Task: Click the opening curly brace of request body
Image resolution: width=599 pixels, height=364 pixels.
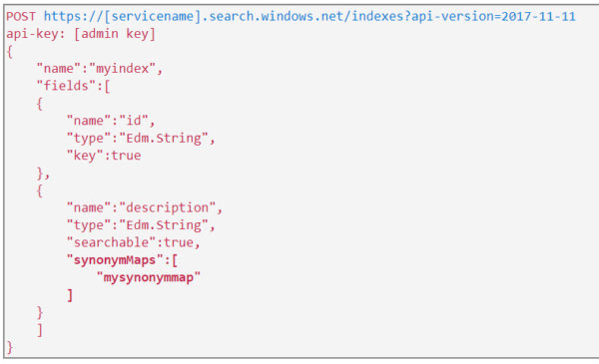Action: 10,52
